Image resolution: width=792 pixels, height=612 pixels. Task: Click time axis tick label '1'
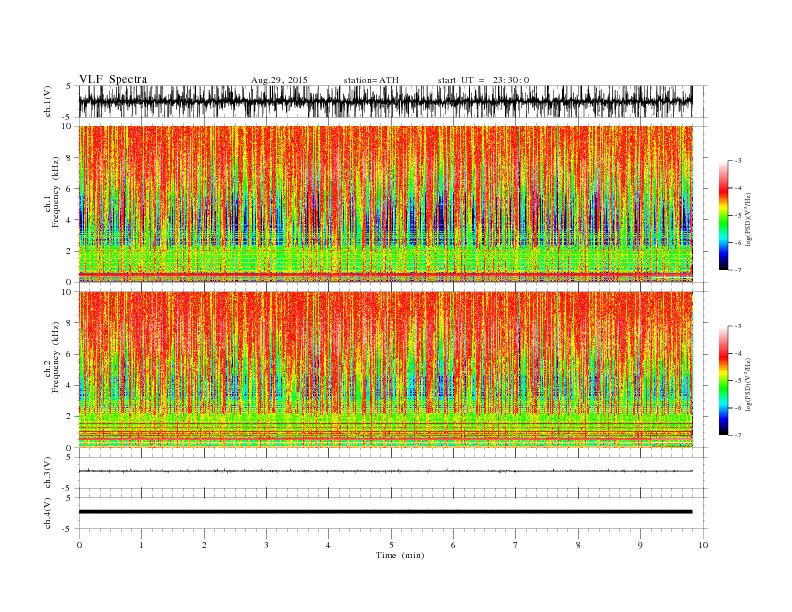coord(141,545)
